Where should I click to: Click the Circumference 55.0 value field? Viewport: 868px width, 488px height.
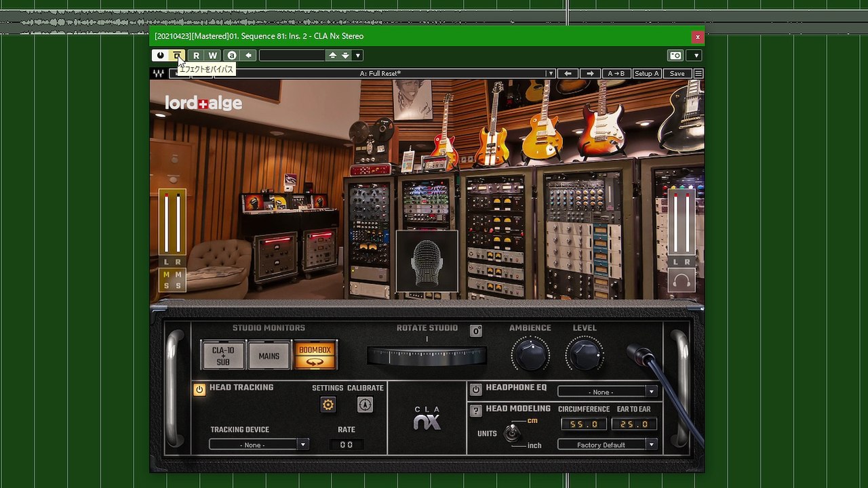(x=584, y=424)
